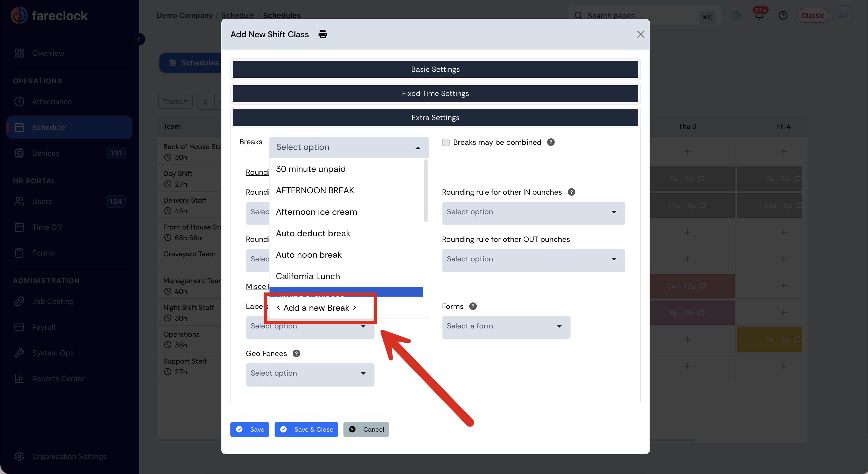This screenshot has height=474, width=868.
Task: Click the Save & Close button
Action: [306, 429]
